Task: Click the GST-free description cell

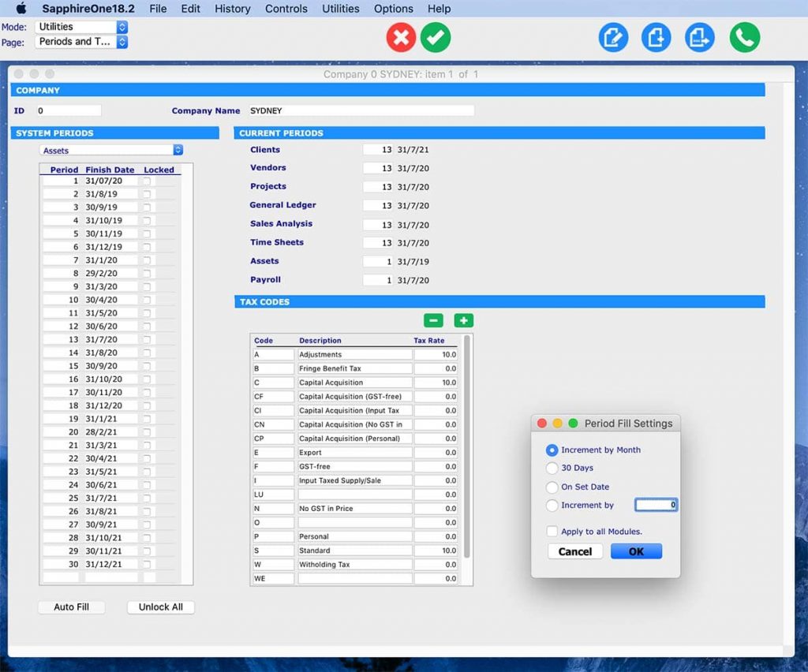Action: (x=354, y=467)
